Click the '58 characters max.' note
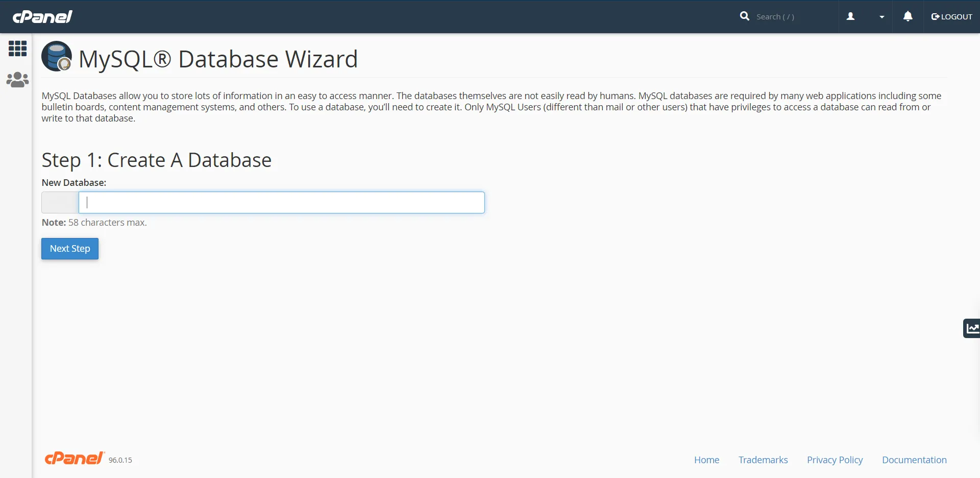 (108, 223)
